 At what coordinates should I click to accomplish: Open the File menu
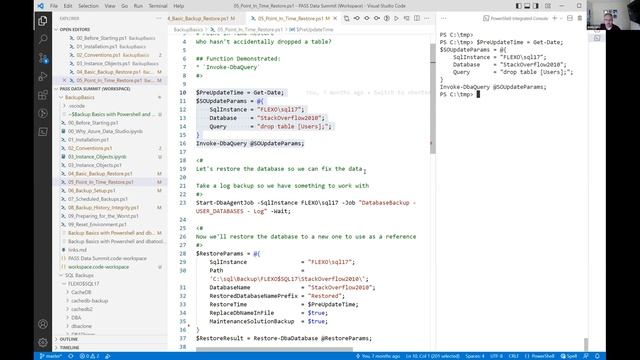[x=54, y=6]
